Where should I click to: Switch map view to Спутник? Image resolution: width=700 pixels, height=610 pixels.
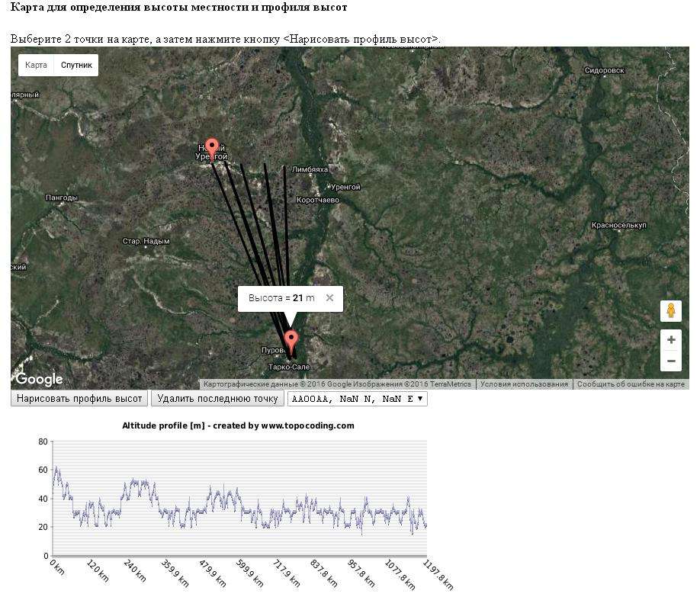(x=76, y=66)
